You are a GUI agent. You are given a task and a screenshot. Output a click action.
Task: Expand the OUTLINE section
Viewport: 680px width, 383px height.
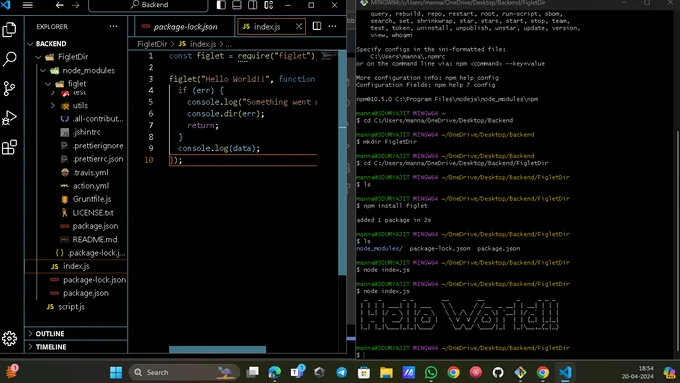tap(76, 334)
